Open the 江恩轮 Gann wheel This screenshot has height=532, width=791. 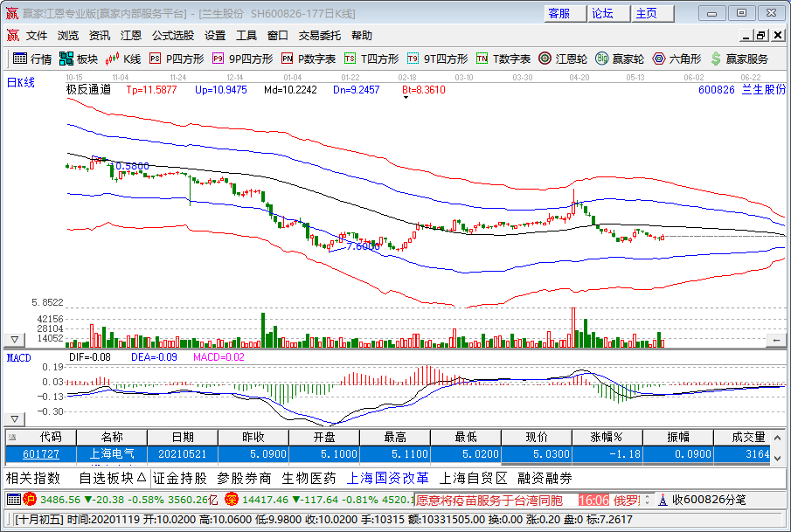[x=563, y=59]
